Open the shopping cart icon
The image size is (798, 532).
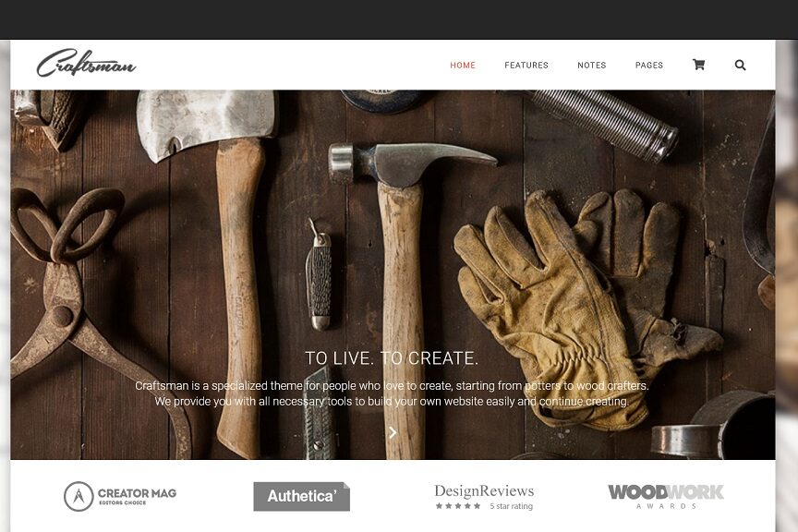click(x=699, y=65)
